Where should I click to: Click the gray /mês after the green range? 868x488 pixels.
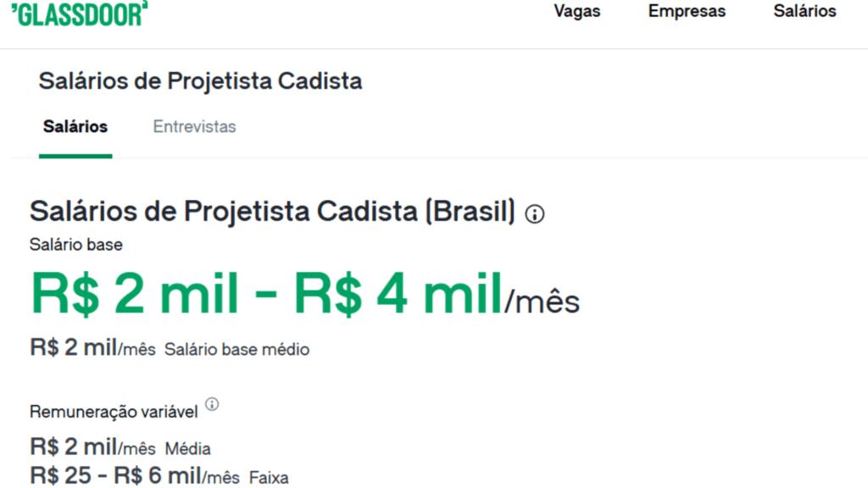click(542, 302)
